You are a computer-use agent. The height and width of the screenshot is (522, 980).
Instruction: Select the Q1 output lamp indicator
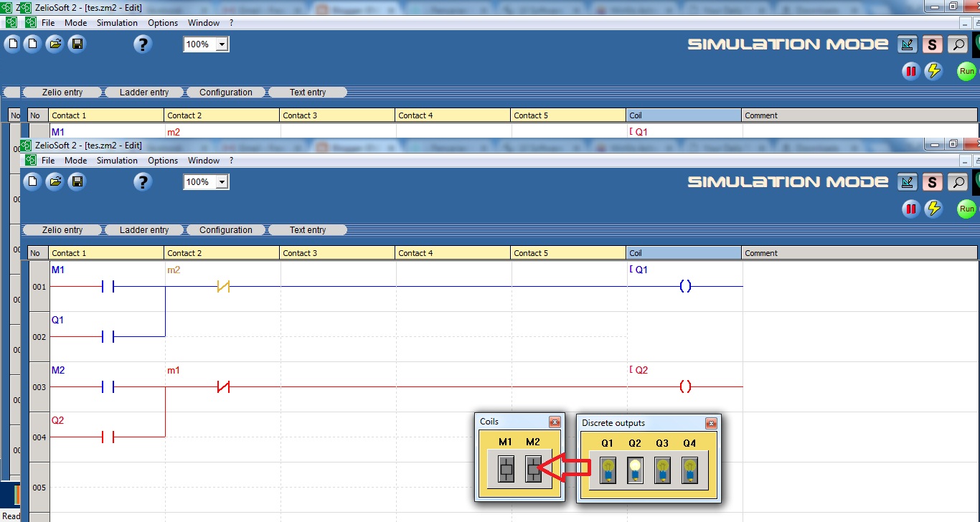(x=607, y=470)
